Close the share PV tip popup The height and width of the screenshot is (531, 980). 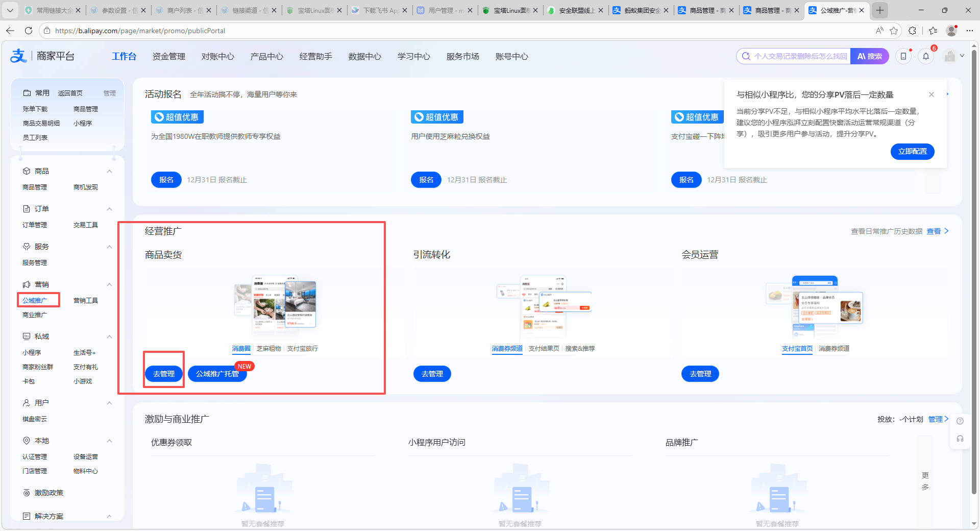(x=932, y=94)
